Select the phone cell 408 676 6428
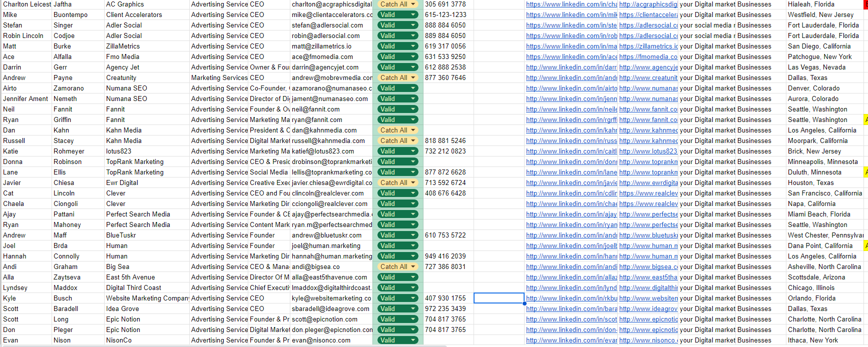868x347 pixels. (x=449, y=193)
